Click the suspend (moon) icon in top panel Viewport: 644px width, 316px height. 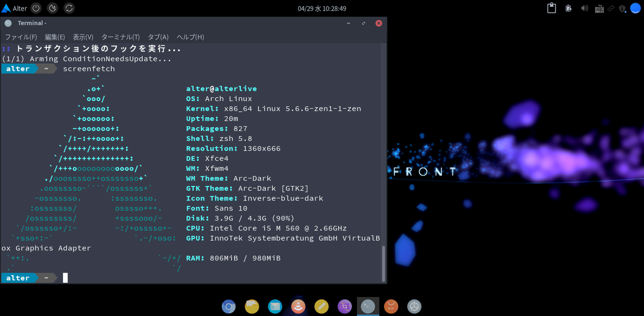click(53, 8)
